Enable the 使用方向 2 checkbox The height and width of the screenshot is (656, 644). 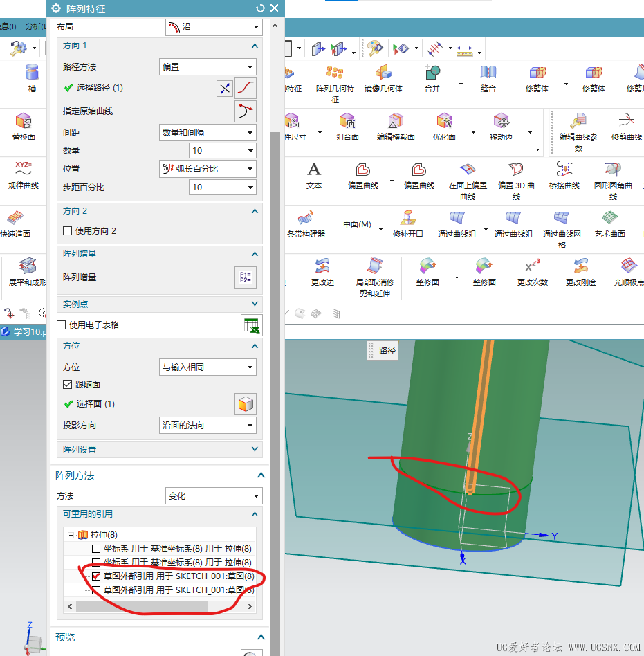pos(67,230)
